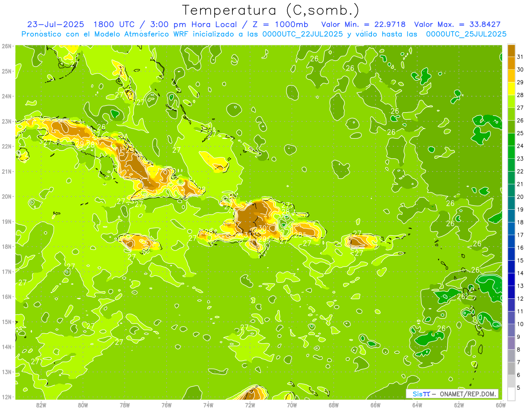Click the "60W" longitude axis label
The image size is (532, 411).
(x=501, y=405)
